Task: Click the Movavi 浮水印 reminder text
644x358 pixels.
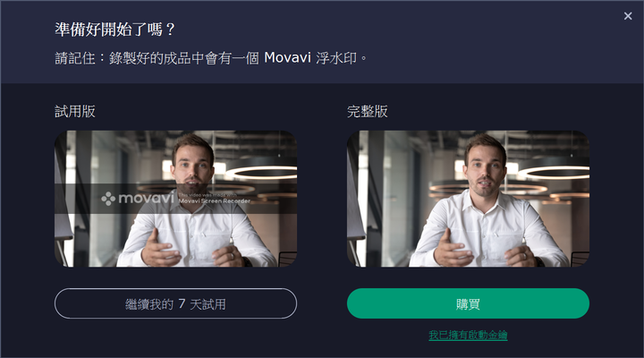Action: (211, 58)
